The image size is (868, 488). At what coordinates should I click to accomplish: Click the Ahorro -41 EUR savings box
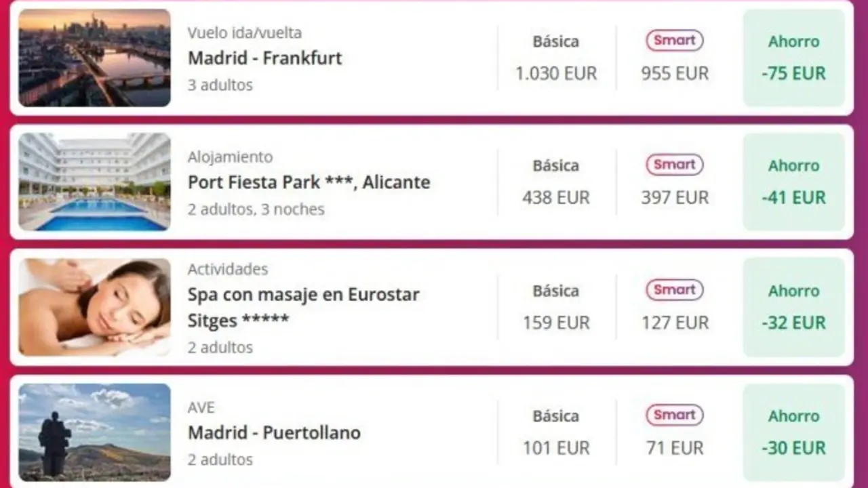tap(793, 182)
